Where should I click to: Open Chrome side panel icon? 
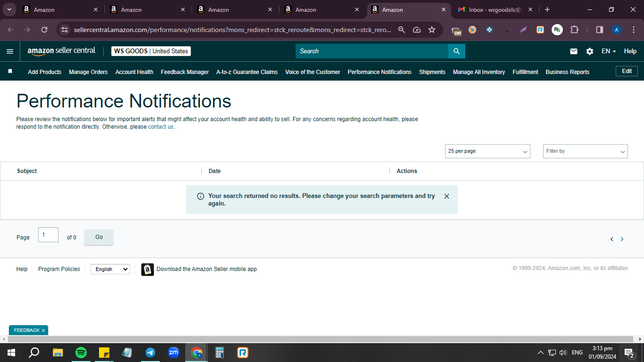click(x=600, y=30)
